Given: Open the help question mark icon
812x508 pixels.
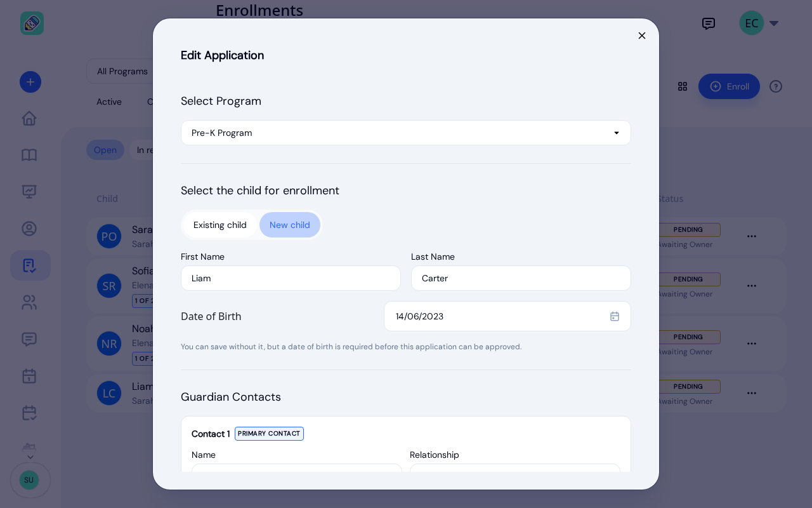Looking at the screenshot, I should (776, 86).
